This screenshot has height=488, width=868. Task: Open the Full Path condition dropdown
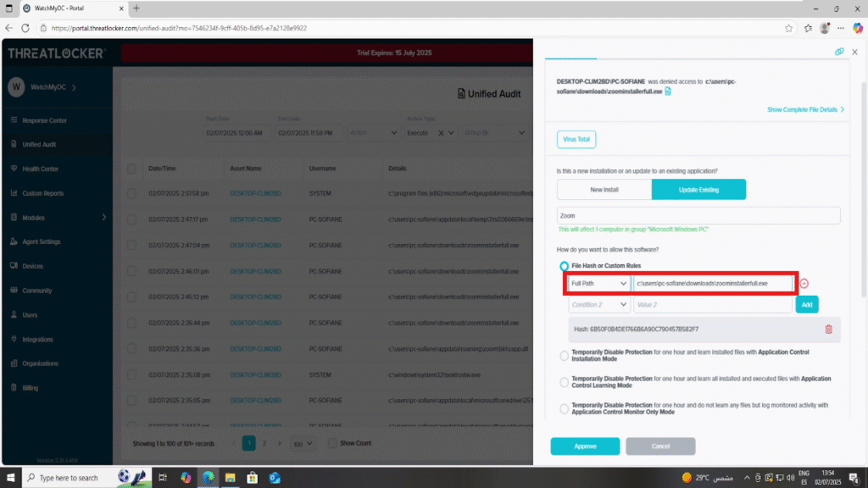[x=598, y=283]
